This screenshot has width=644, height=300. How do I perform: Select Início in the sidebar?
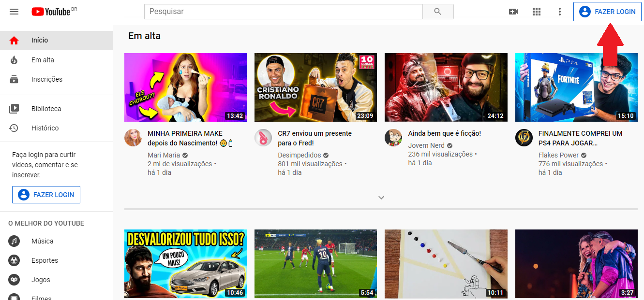click(40, 41)
